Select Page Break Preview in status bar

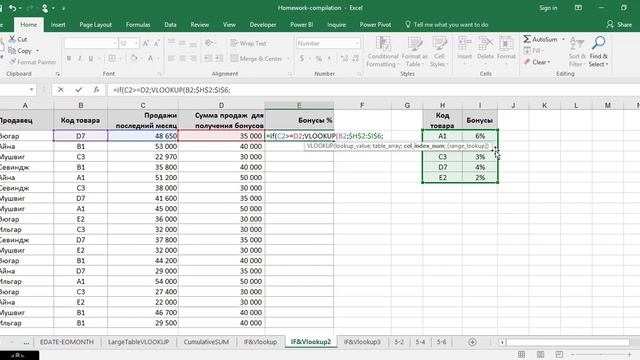pyautogui.click(x=559, y=354)
